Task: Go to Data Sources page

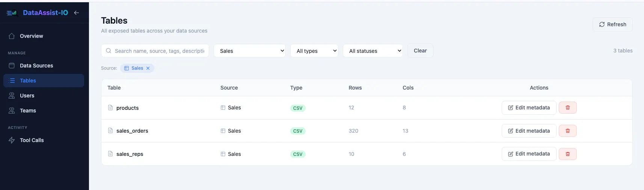Action: tap(44, 66)
